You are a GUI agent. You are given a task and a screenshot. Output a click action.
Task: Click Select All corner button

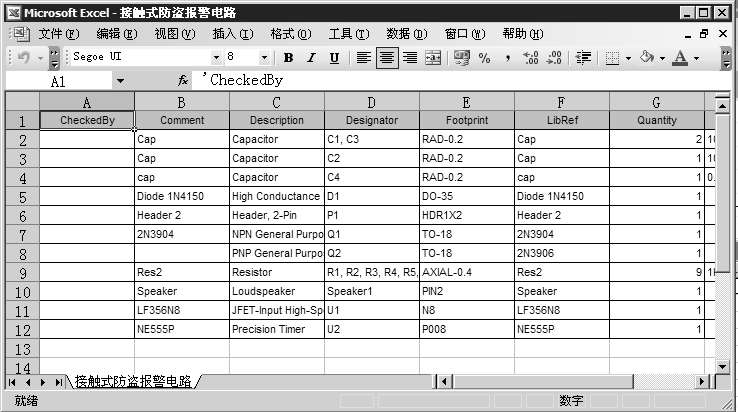pos(23,102)
